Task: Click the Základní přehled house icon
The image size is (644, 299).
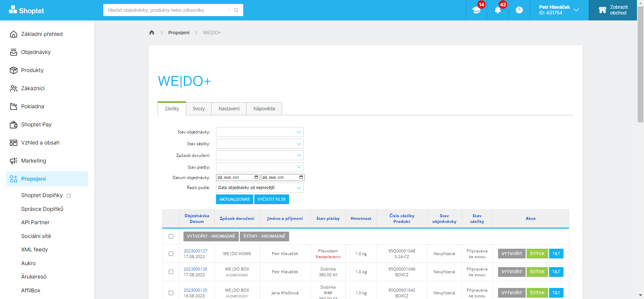Action: (13, 34)
